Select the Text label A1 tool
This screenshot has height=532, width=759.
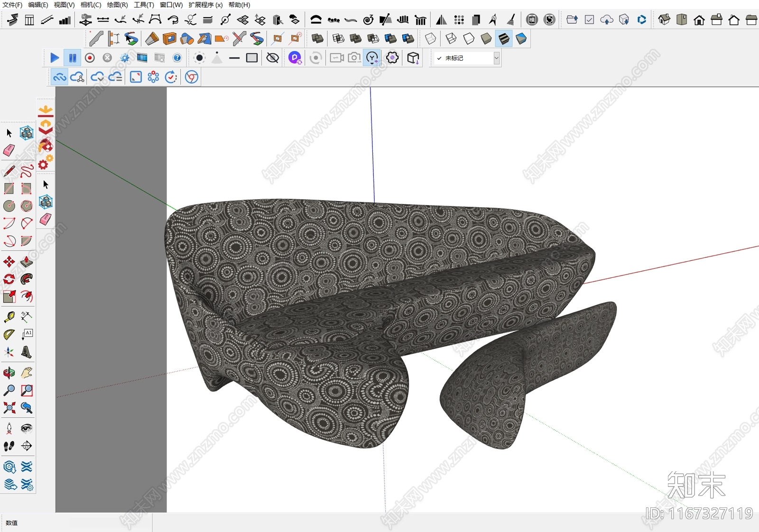(x=27, y=335)
